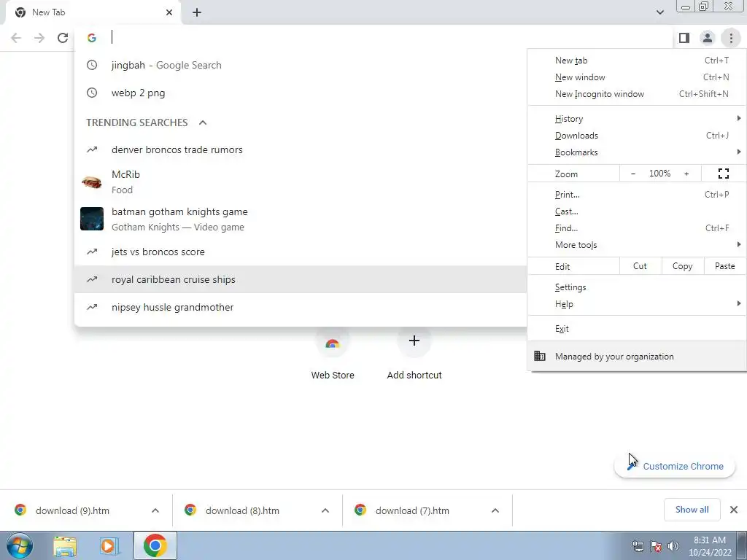Expand options for download (9).htm
This screenshot has width=747, height=560.
pyautogui.click(x=155, y=510)
